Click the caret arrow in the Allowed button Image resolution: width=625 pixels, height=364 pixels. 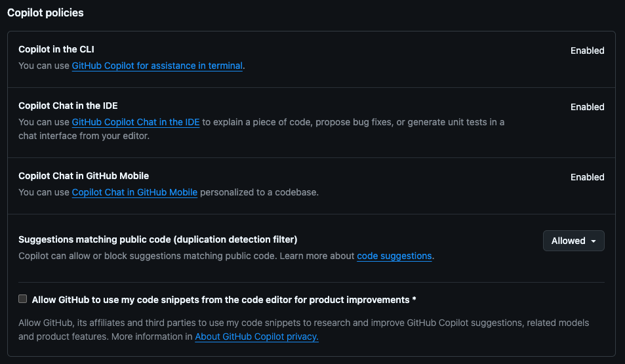click(594, 241)
